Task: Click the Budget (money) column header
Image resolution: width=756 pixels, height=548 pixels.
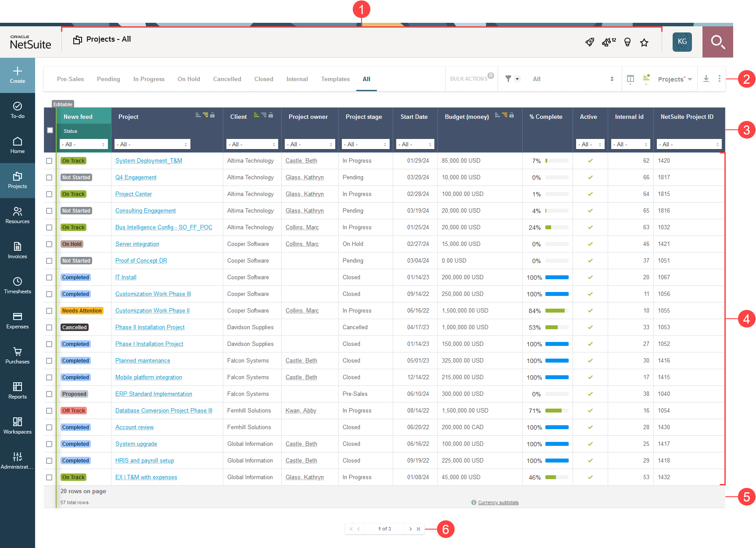Action: [466, 117]
